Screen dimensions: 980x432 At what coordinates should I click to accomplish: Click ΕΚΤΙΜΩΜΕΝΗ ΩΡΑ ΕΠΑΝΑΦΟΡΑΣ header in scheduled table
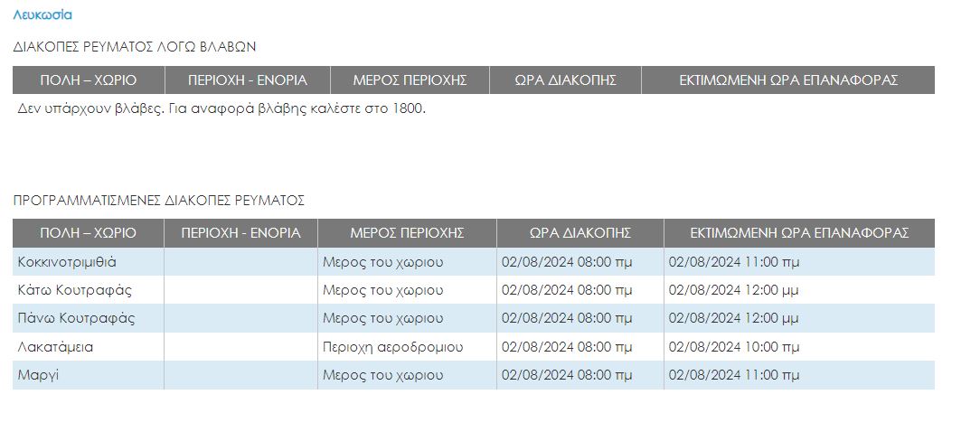coord(799,233)
